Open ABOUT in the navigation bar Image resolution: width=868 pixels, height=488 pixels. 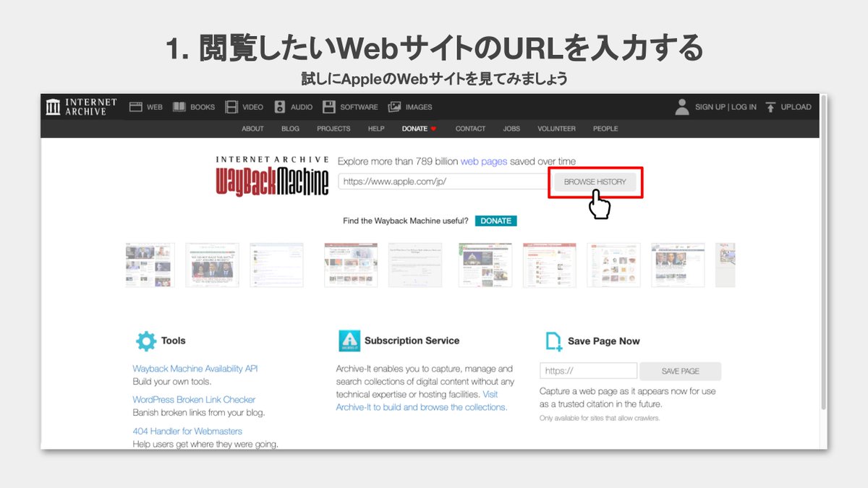252,129
